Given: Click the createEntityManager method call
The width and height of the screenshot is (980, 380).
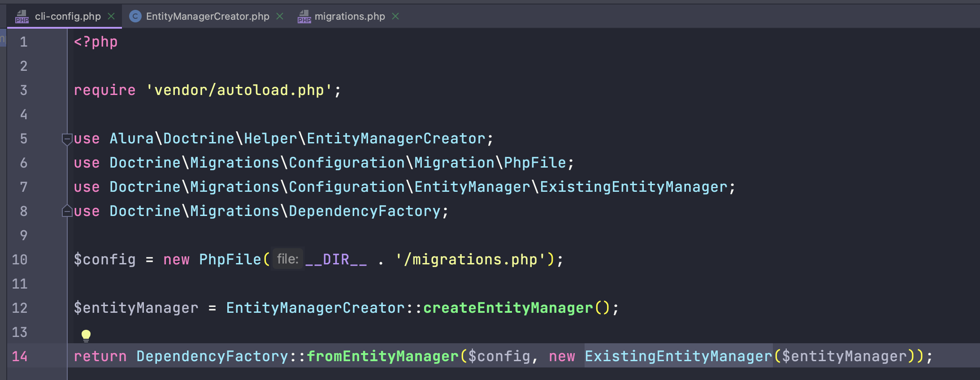Looking at the screenshot, I should tap(508, 308).
